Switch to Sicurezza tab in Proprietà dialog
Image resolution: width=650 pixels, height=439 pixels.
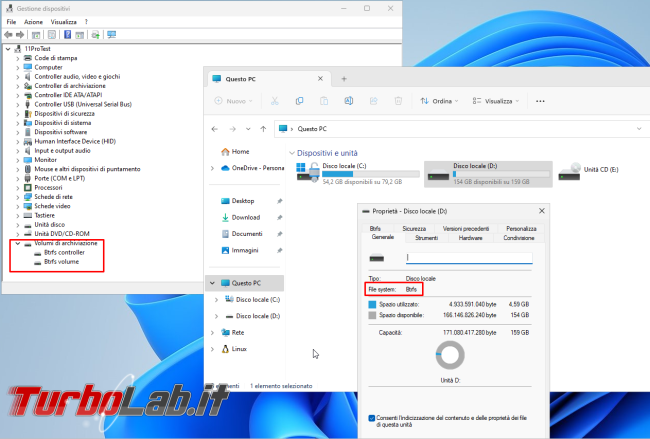point(414,228)
